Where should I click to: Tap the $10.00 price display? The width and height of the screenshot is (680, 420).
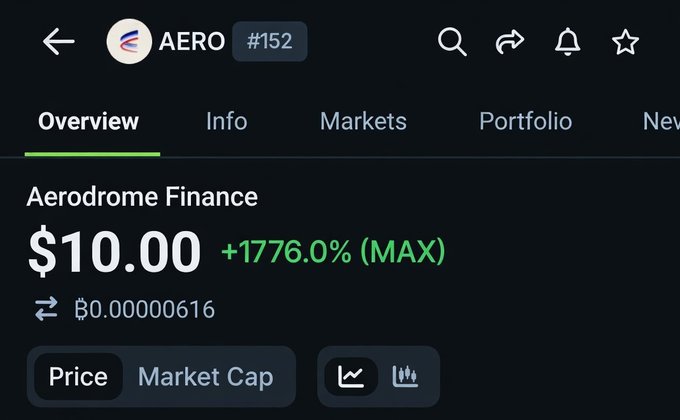114,252
